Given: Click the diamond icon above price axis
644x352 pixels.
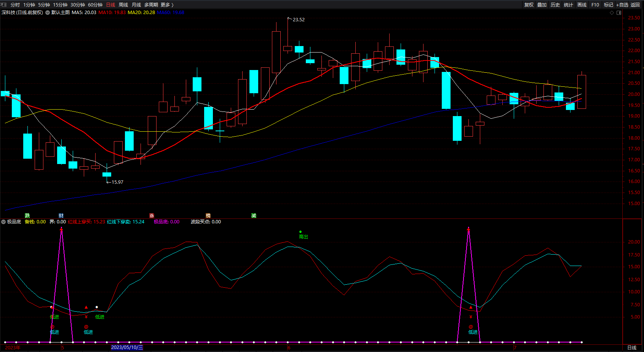Looking at the screenshot, I should (612, 13).
